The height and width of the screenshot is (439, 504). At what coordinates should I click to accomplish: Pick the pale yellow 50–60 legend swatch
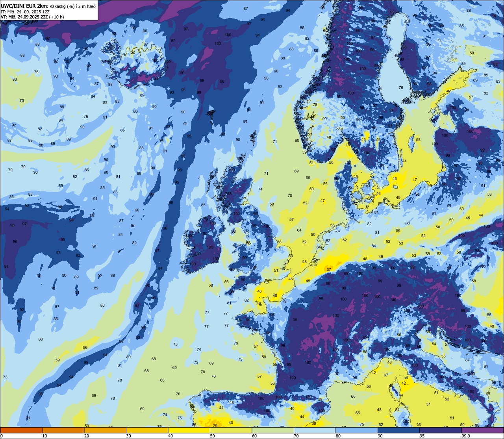231,430
